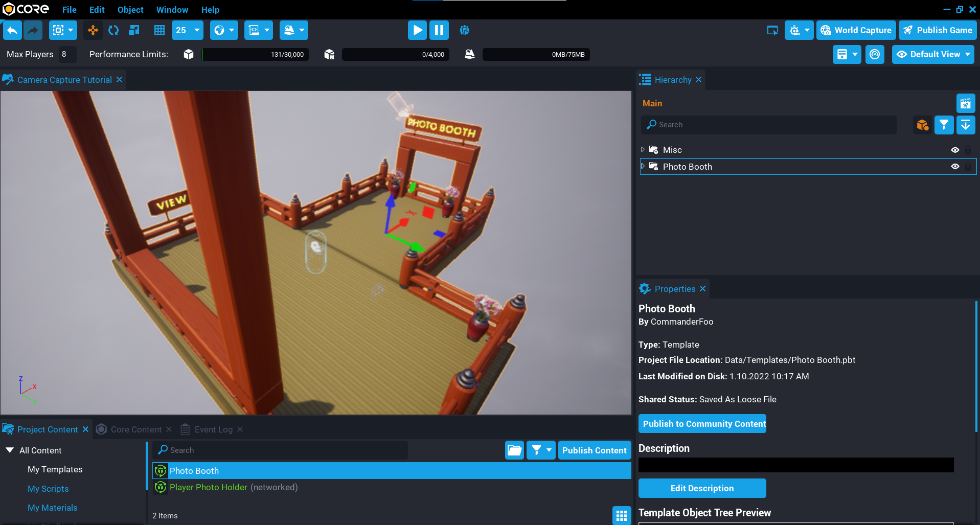Select the Move/translate tool
980x525 pixels.
click(93, 30)
